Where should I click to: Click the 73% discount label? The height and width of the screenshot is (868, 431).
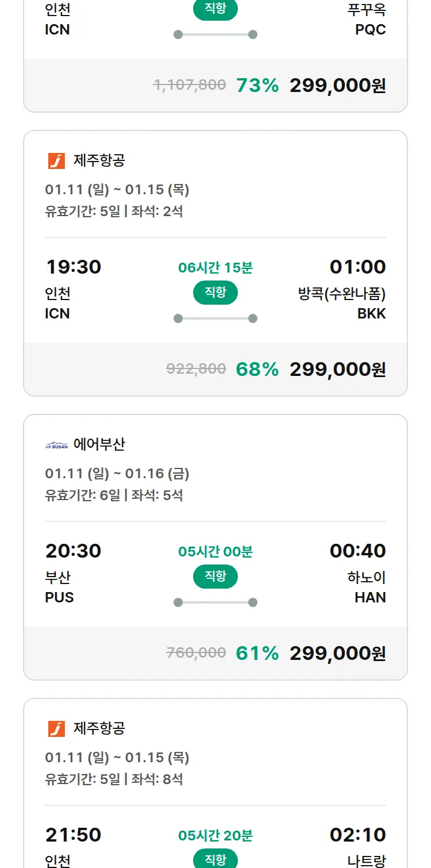coord(257,85)
